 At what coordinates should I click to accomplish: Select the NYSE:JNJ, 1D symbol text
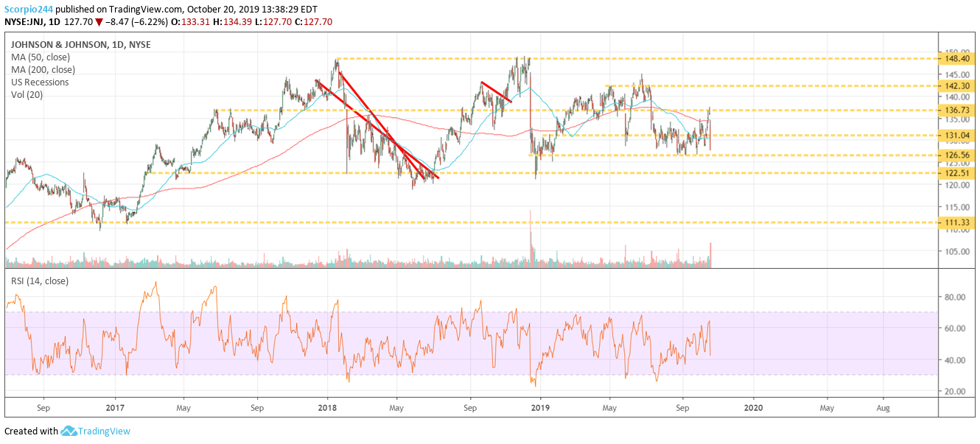tap(32, 22)
